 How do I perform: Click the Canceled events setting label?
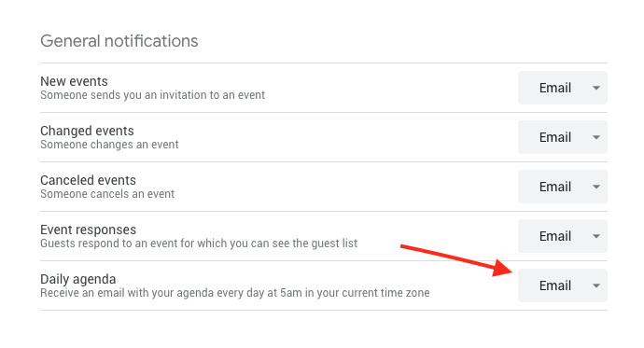[88, 180]
